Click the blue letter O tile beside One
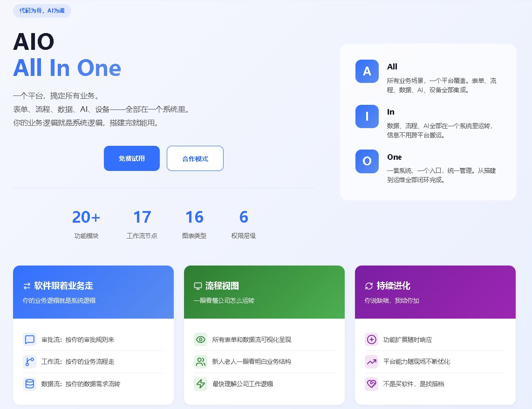The height and width of the screenshot is (409, 532). [x=367, y=161]
